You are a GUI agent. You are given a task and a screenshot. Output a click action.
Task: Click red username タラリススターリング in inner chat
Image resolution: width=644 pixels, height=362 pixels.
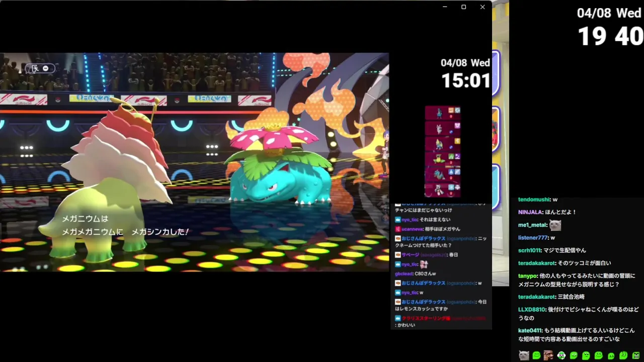pyautogui.click(x=426, y=318)
